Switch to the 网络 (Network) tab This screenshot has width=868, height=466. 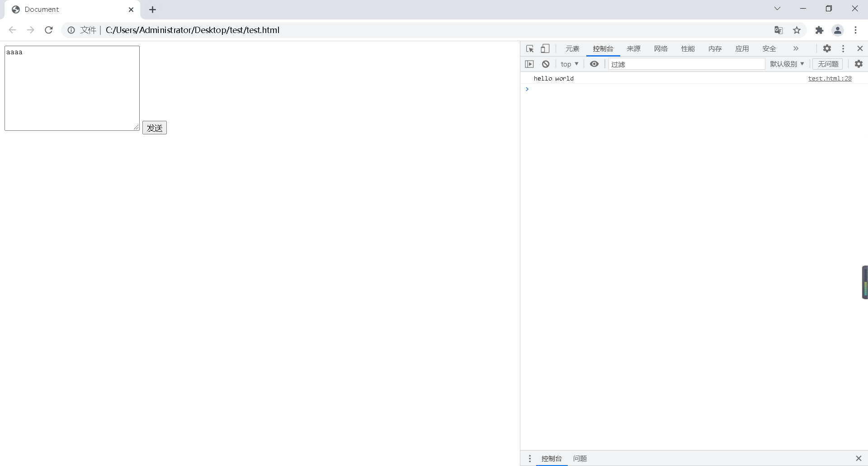pos(660,48)
